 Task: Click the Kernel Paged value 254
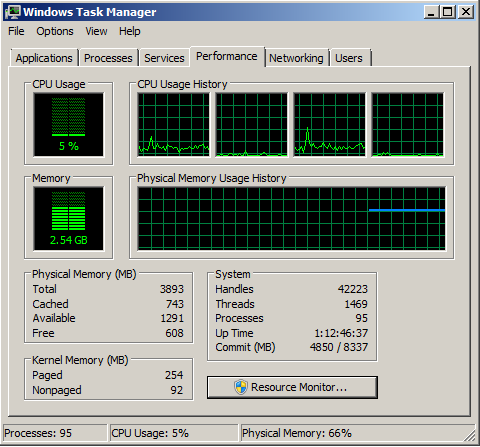174,375
